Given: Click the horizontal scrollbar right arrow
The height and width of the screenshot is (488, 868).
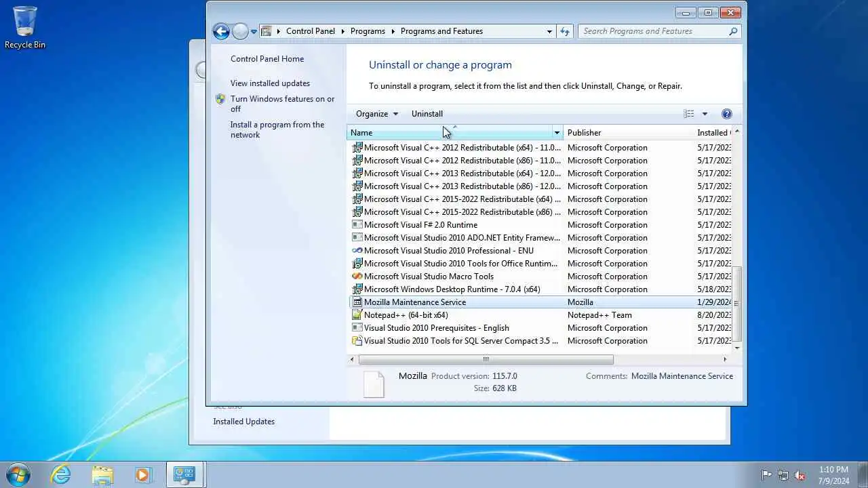Looking at the screenshot, I should click(x=725, y=359).
